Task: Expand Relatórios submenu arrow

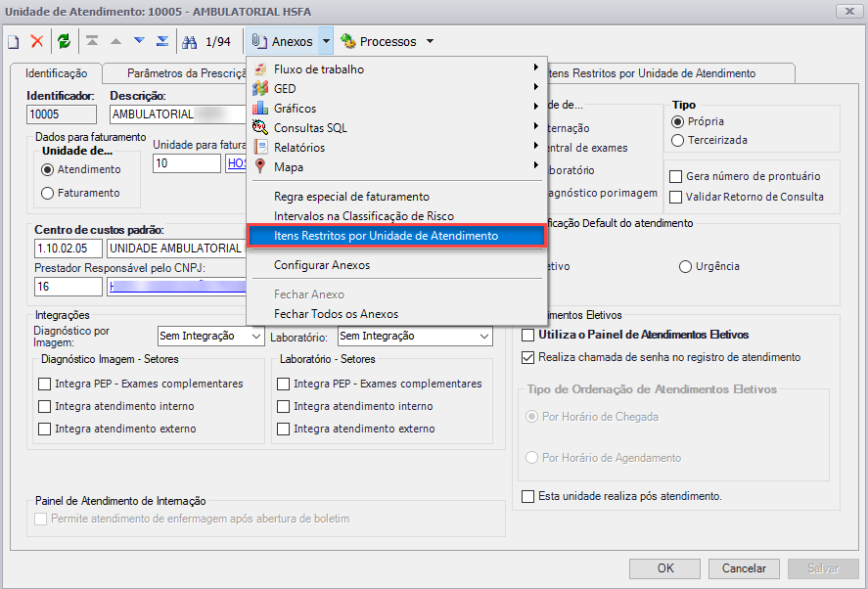Action: pyautogui.click(x=536, y=146)
